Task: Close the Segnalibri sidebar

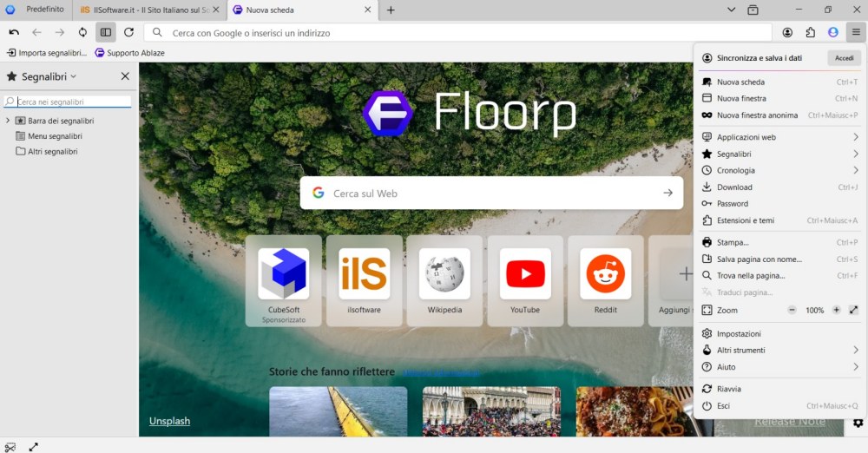Action: [x=125, y=76]
